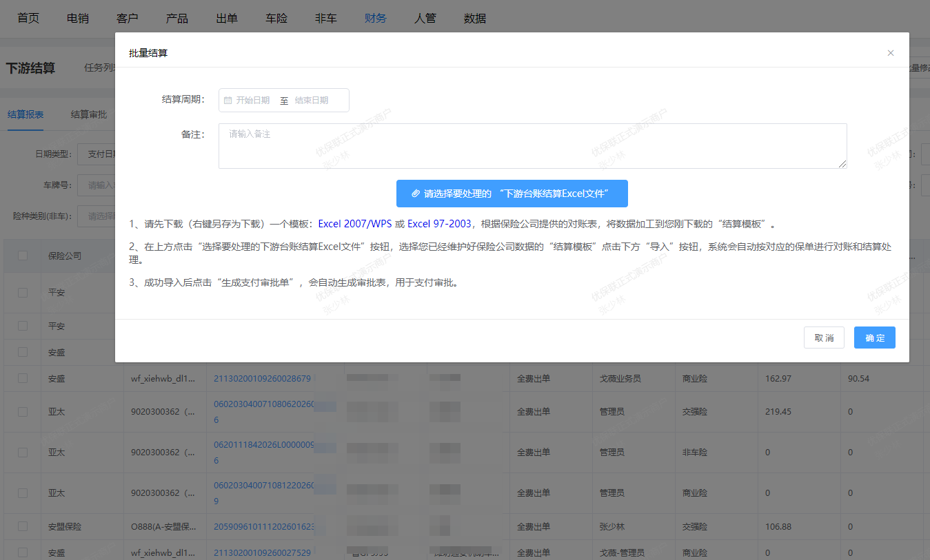This screenshot has width=930, height=560.
Task: Check the row checkbox for policy 21130200109260027529
Action: click(x=23, y=552)
